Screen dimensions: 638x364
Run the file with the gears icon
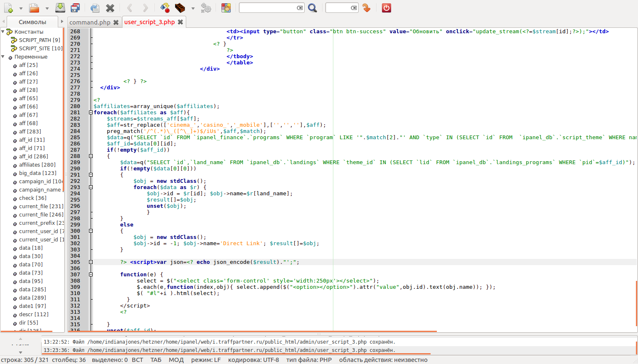coord(206,8)
